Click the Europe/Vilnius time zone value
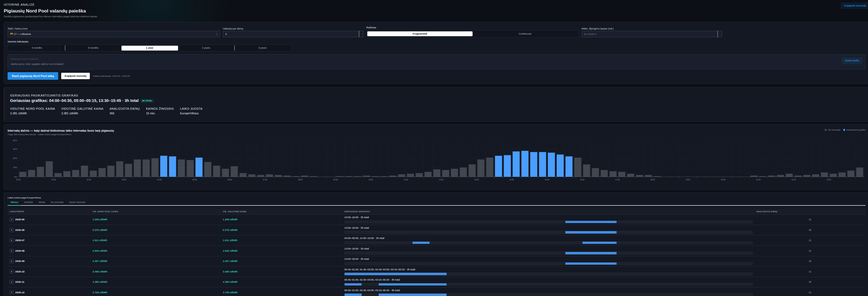868x296 pixels. 189,113
